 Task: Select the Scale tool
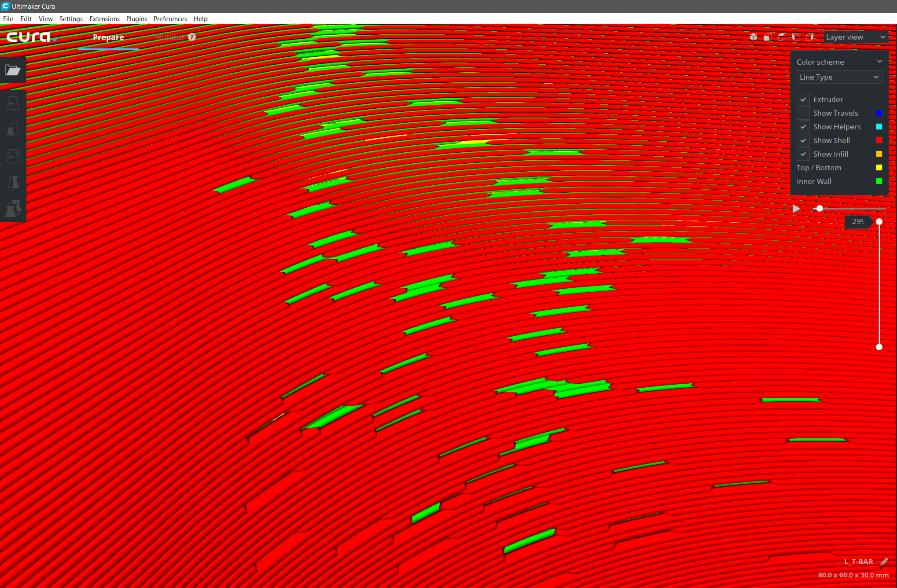pyautogui.click(x=13, y=129)
